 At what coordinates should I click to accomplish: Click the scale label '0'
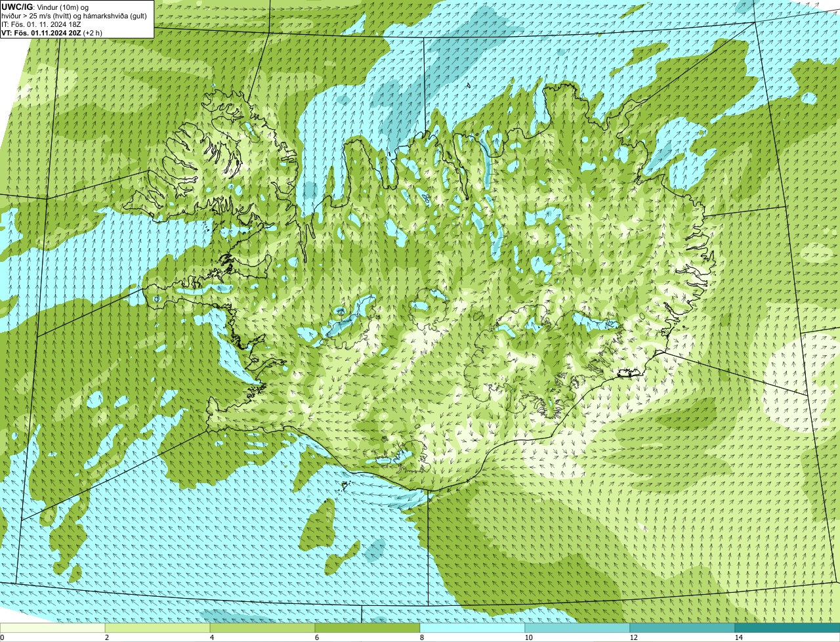(2, 637)
